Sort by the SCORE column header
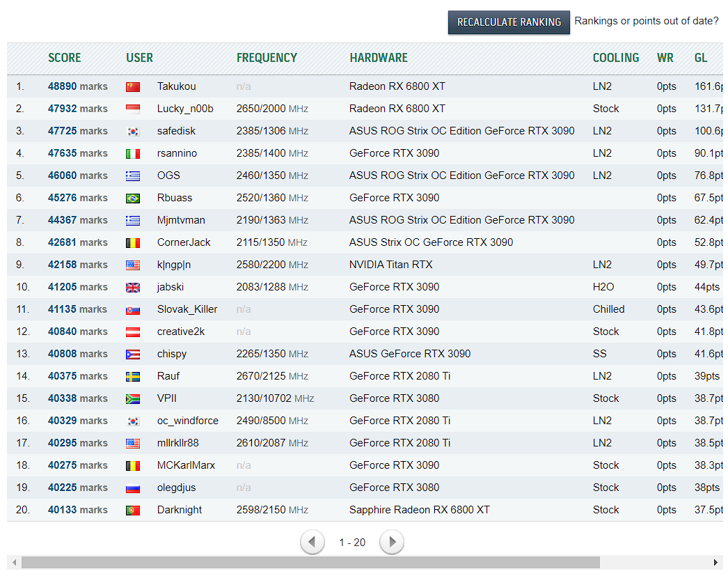This screenshot has width=728, height=576. 65,58
